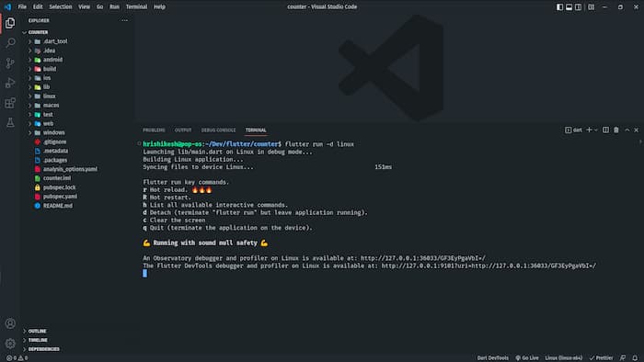
Task: Open the Run menu
Action: coord(115,7)
